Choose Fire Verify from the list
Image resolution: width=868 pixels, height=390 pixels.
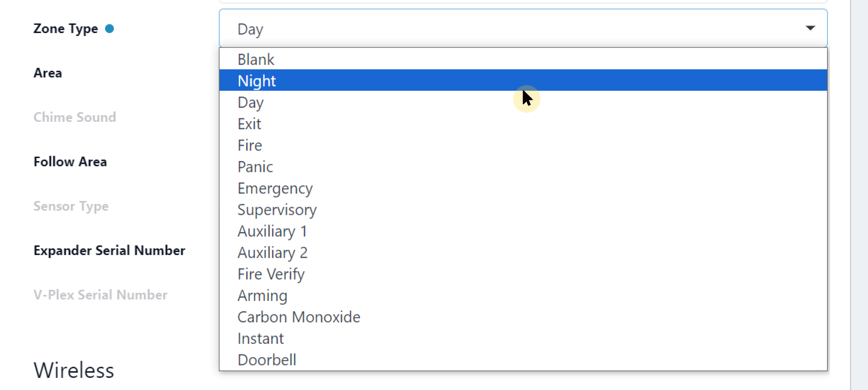(271, 274)
